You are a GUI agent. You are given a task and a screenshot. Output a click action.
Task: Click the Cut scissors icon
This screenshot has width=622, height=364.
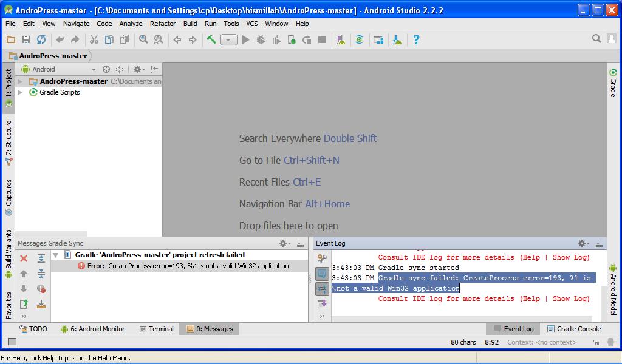click(x=94, y=39)
